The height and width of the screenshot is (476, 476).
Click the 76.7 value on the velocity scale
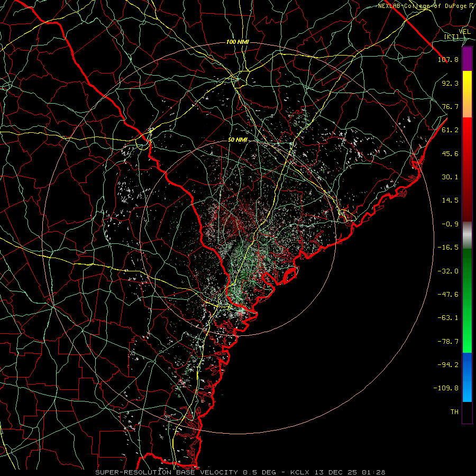[x=450, y=106]
